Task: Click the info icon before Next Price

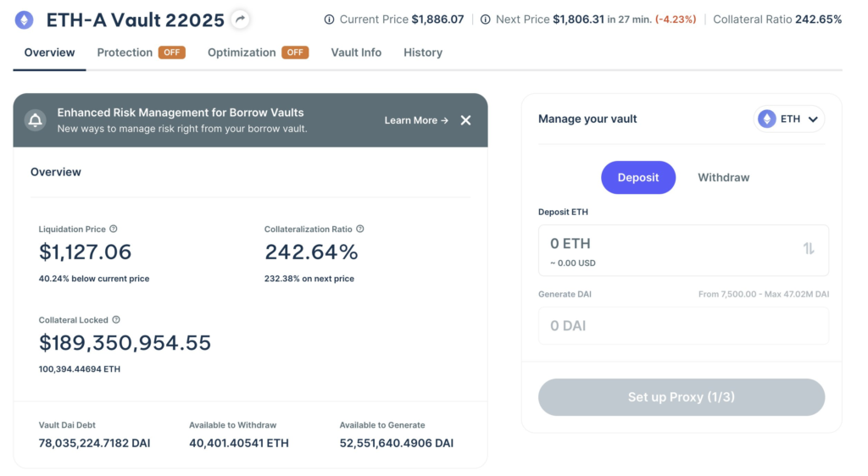Action: pos(485,19)
